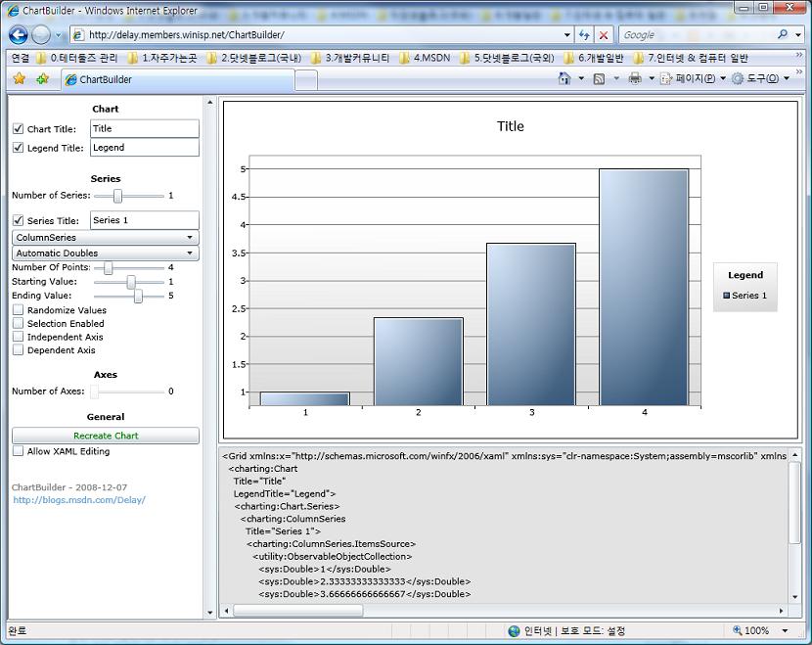Check the Dependent Axis checkbox
The width and height of the screenshot is (812, 645).
[19, 350]
